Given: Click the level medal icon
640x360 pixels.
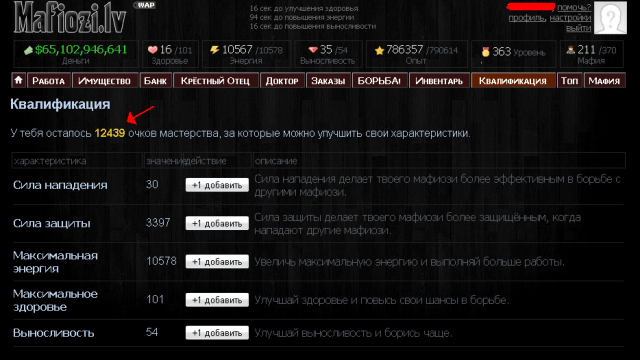Looking at the screenshot, I should pyautogui.click(x=485, y=52).
